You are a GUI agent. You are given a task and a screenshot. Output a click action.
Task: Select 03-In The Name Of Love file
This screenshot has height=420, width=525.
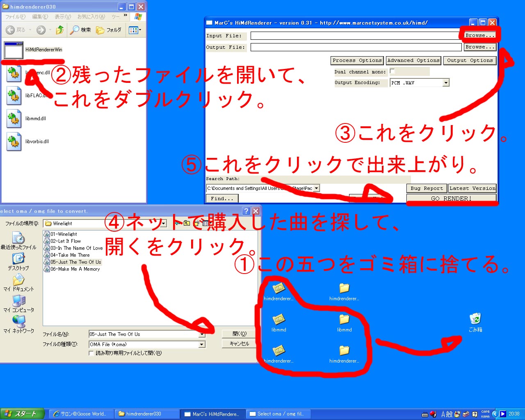click(73, 248)
